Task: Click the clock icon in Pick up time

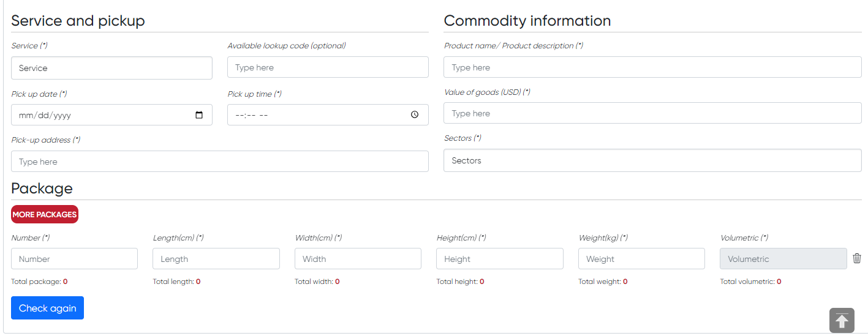Action: tap(415, 114)
